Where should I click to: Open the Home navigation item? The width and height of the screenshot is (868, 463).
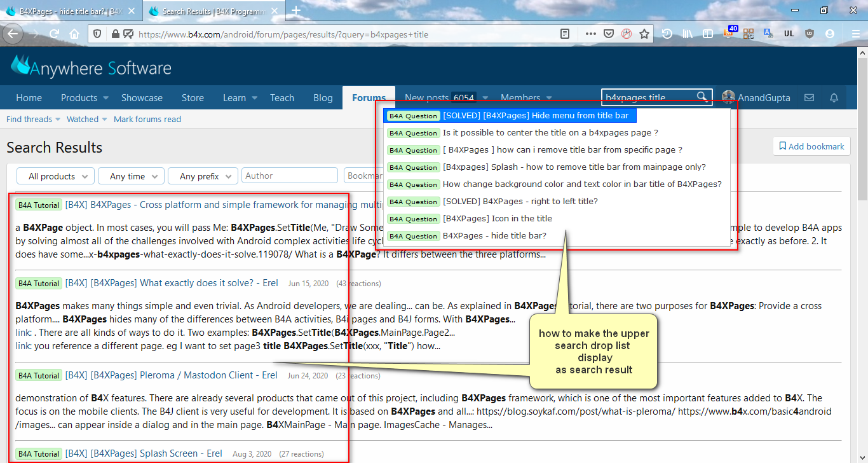(29, 98)
